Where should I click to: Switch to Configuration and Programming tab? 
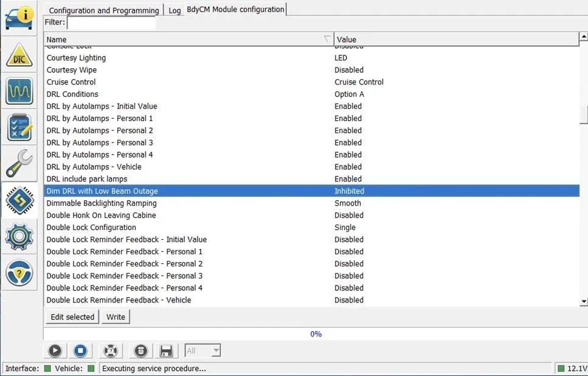tap(104, 10)
